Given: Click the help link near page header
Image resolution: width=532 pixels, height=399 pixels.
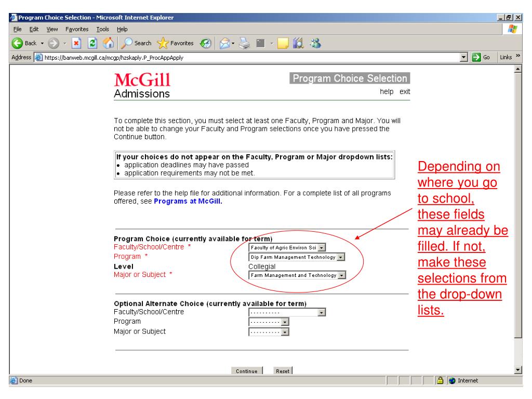Looking at the screenshot, I should click(x=387, y=91).
